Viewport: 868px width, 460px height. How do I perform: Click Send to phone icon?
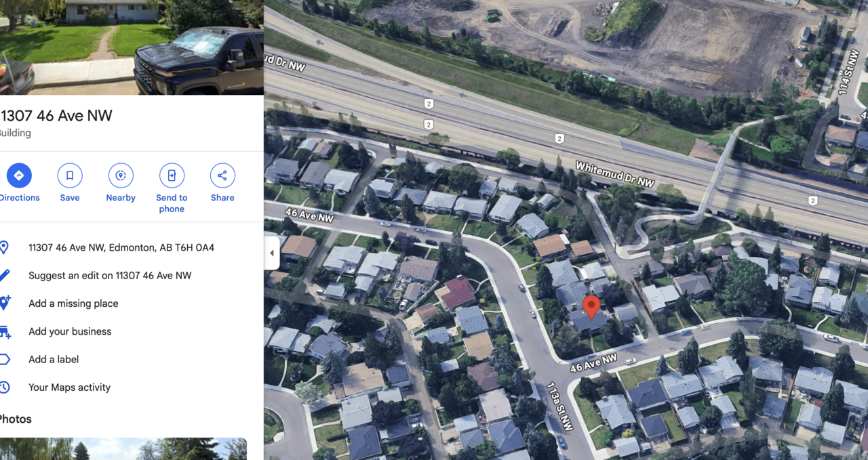(172, 175)
